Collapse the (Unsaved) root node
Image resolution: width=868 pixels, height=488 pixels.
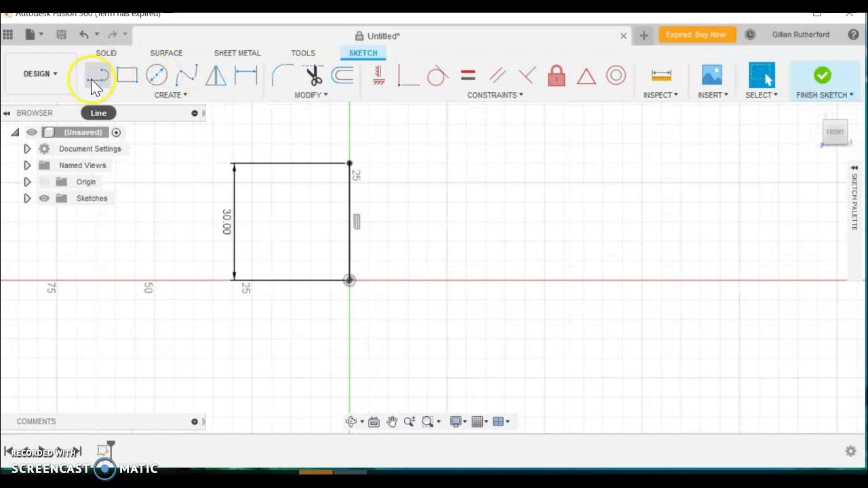[x=15, y=132]
